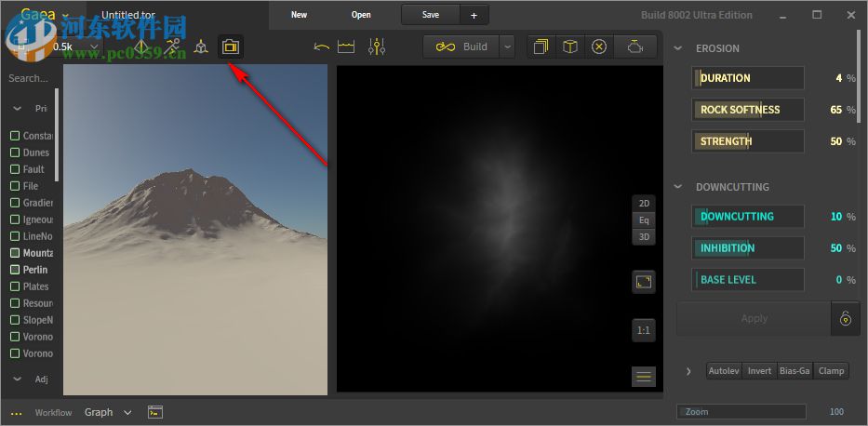Image resolution: width=868 pixels, height=426 pixels.
Task: Toggle the SlopeNoise node checkbox
Action: (15, 320)
